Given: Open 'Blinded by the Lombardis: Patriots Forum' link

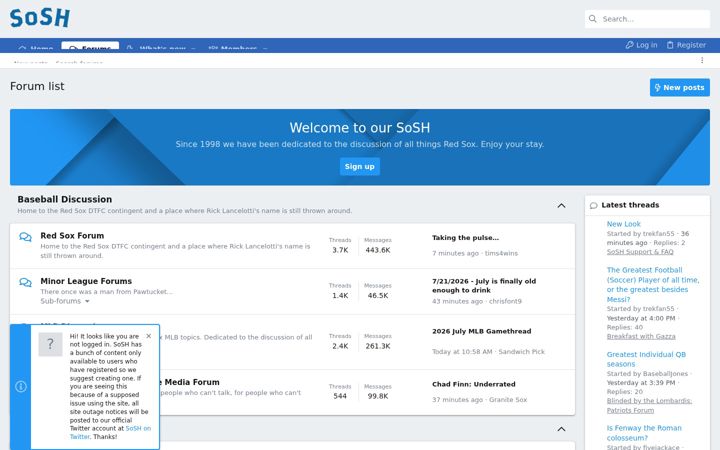Looking at the screenshot, I should 649,405.
